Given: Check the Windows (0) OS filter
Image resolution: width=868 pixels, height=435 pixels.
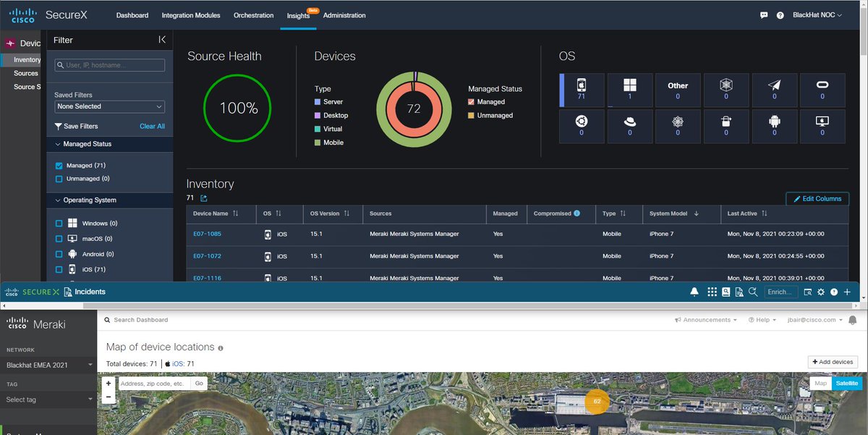Looking at the screenshot, I should [59, 224].
